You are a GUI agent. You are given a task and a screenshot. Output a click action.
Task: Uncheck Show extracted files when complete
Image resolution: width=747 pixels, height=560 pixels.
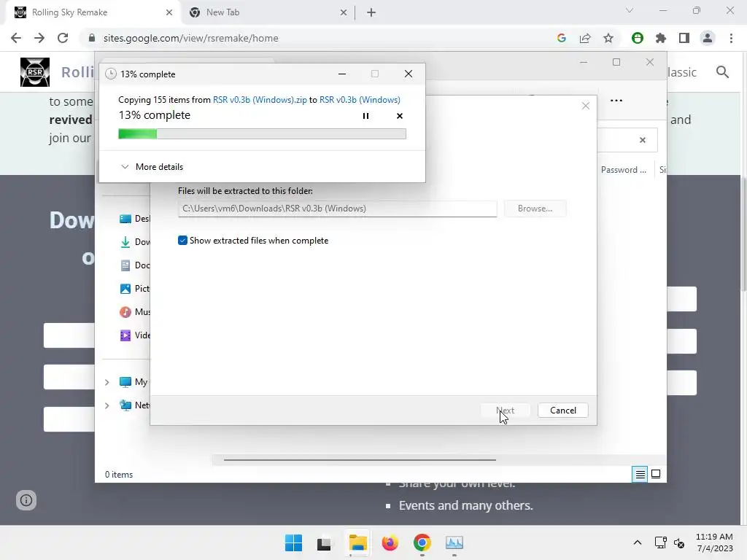pyautogui.click(x=182, y=241)
